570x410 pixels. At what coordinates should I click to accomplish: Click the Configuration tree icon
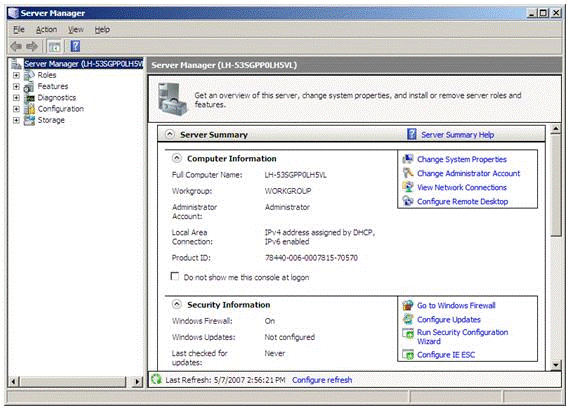point(29,109)
